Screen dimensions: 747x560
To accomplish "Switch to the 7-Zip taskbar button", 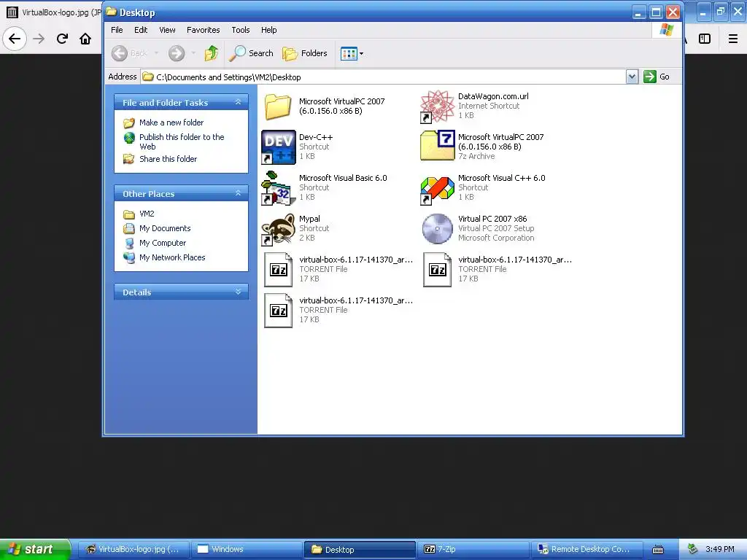I will pyautogui.click(x=473, y=549).
